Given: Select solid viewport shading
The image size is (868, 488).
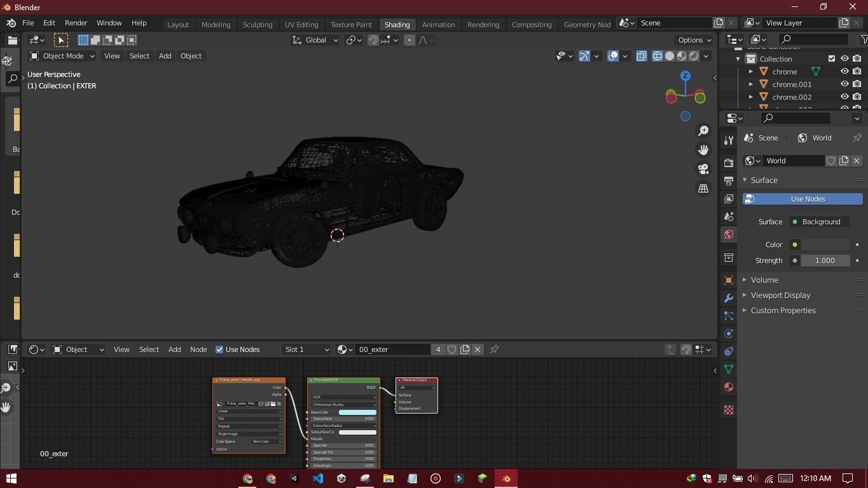Looking at the screenshot, I should point(670,56).
